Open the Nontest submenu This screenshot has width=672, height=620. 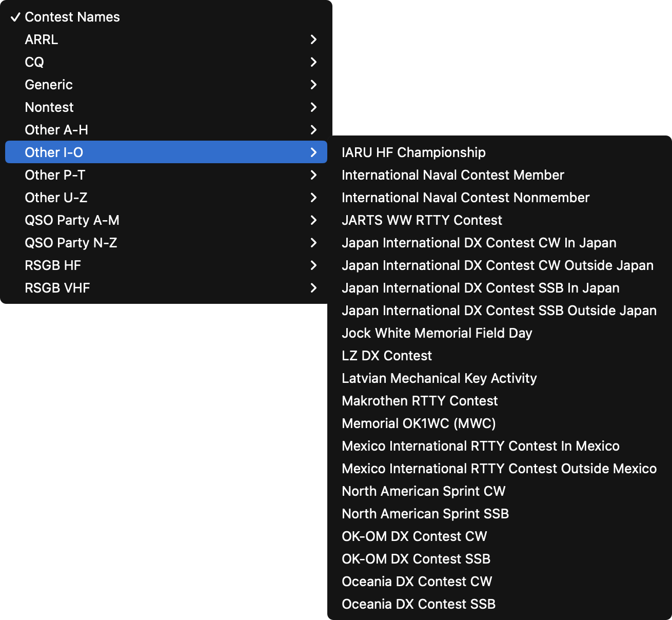(x=166, y=107)
